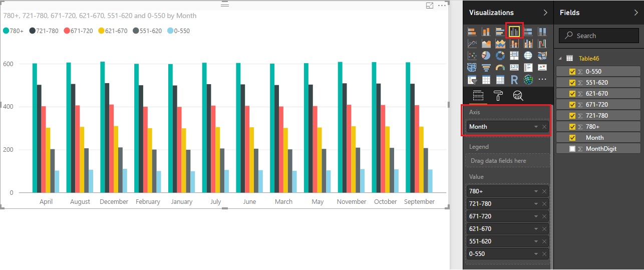Select the stacked column chart visualization
644x270 pixels.
(486, 32)
